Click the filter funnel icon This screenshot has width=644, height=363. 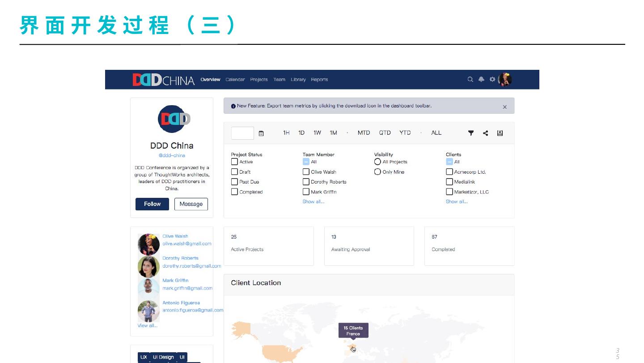coord(471,133)
